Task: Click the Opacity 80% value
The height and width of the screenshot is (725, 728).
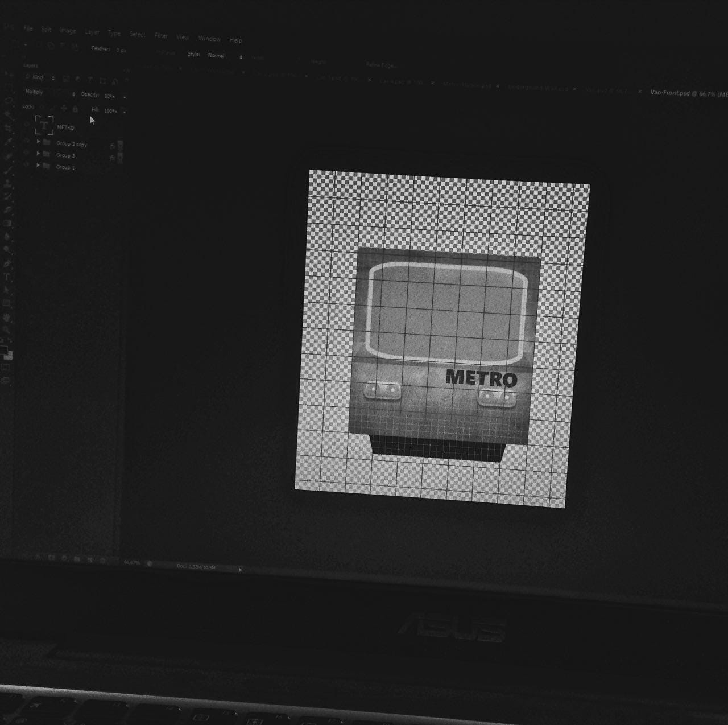Action: [110, 96]
